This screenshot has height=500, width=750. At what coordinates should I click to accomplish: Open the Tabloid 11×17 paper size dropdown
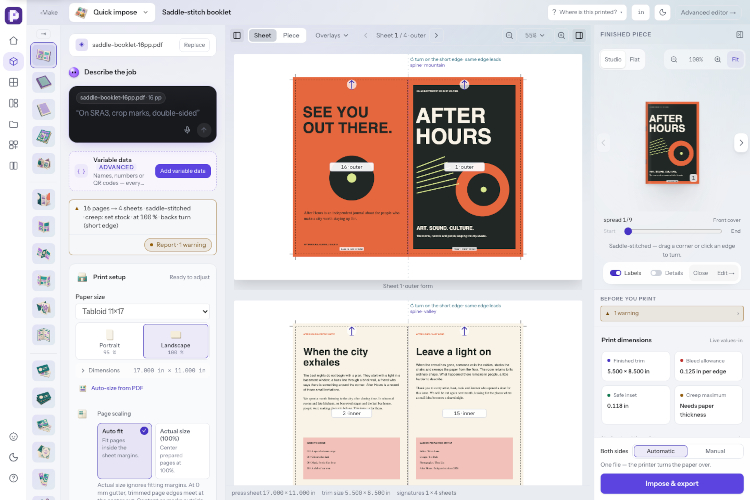[x=143, y=311]
